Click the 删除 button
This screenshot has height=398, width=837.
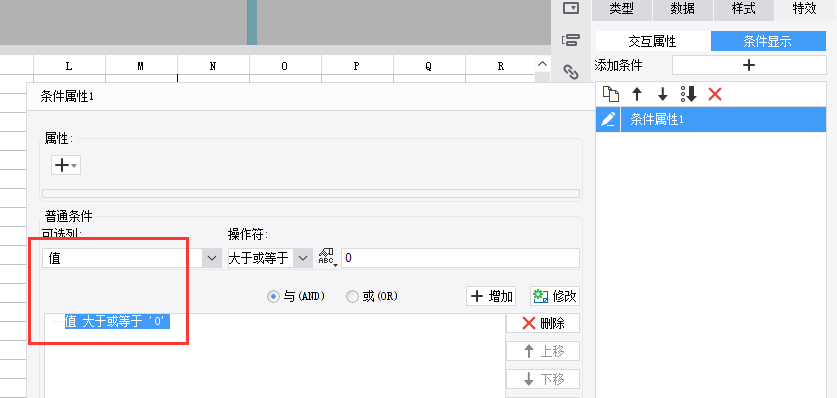543,323
